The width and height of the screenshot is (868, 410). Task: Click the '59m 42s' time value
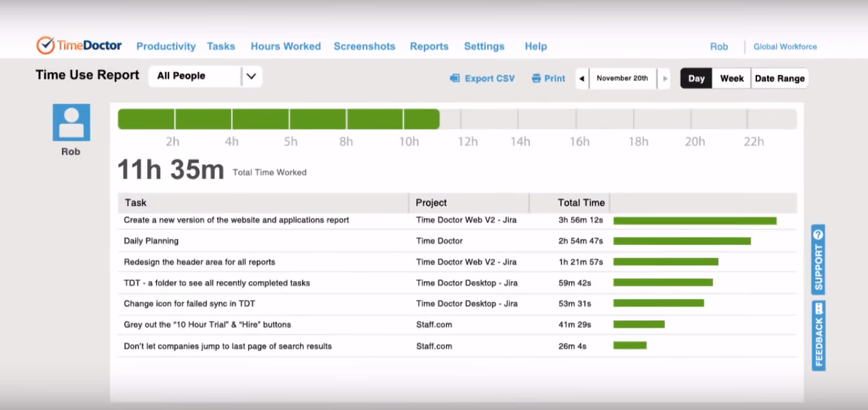[x=574, y=283]
